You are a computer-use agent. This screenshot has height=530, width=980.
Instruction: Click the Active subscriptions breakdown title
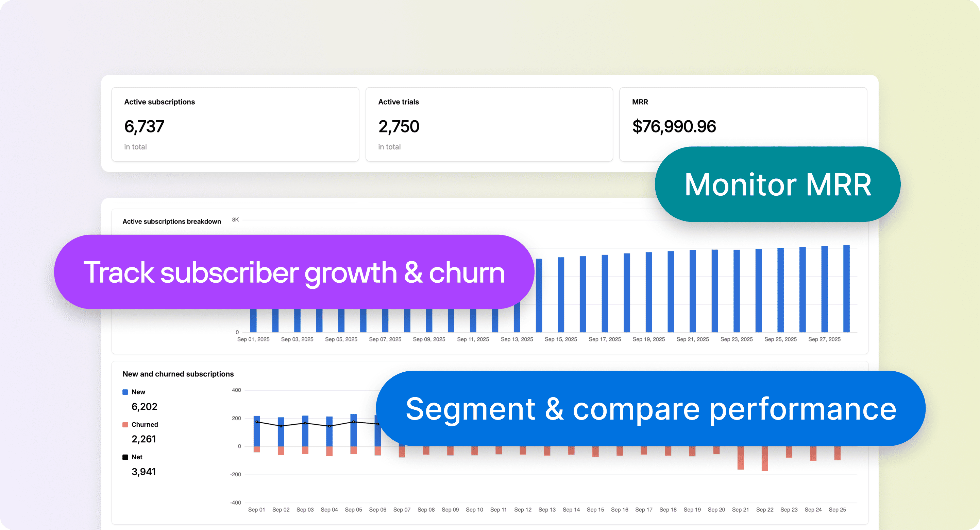pos(172,222)
